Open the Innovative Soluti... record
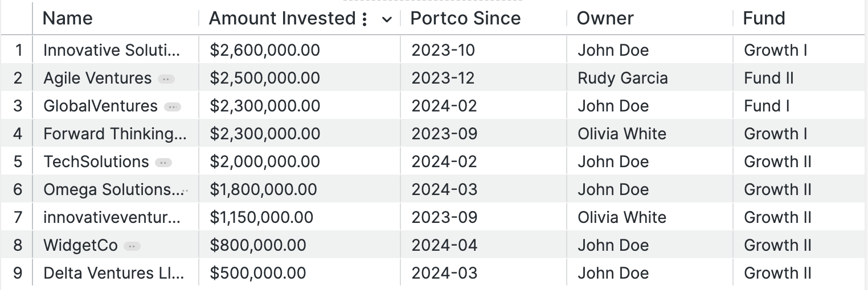The image size is (868, 290). click(112, 50)
